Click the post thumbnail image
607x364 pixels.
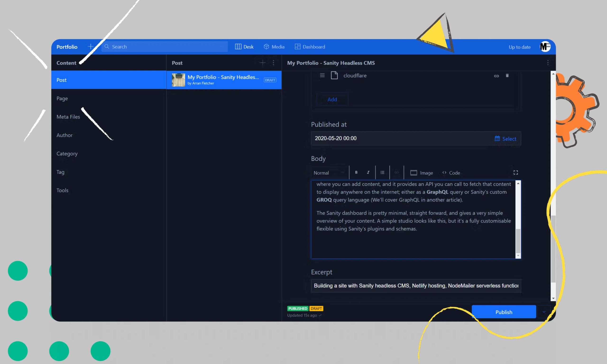(178, 80)
